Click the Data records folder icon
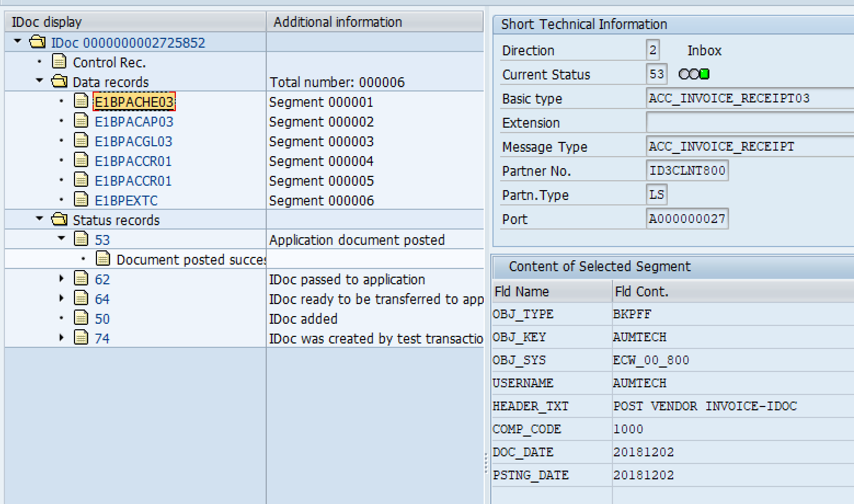854x504 pixels. [x=59, y=82]
